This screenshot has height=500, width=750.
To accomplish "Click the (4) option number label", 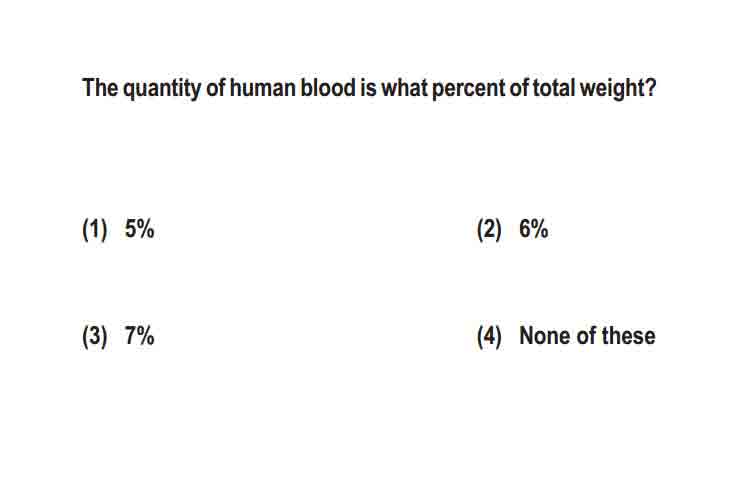I will coord(489,336).
